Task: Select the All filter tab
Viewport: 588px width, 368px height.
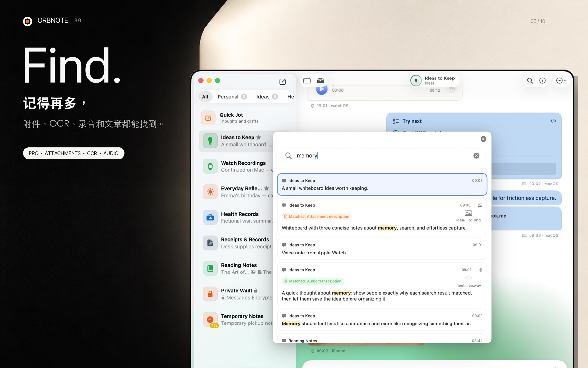Action: tap(205, 97)
